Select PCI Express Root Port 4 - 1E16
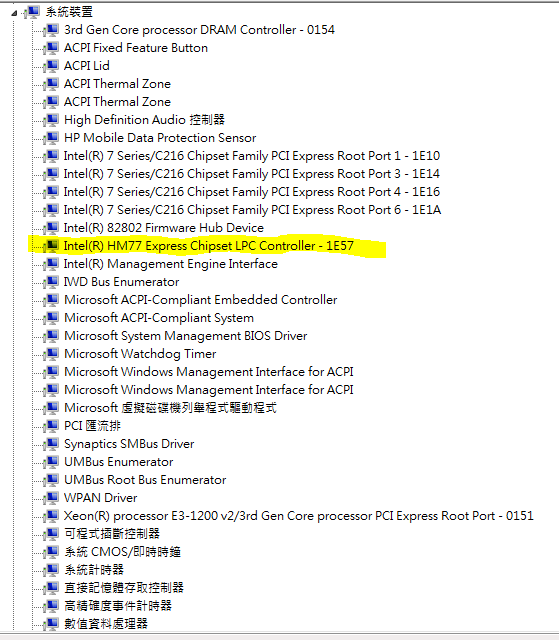The width and height of the screenshot is (559, 640). click(252, 191)
